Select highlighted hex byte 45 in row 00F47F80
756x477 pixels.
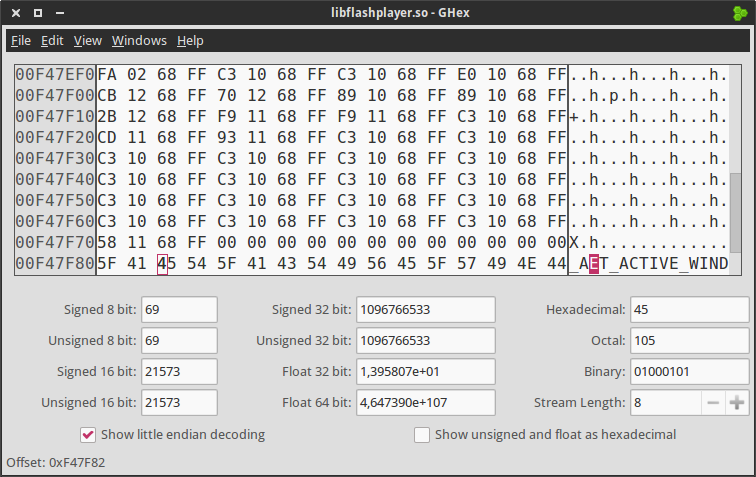click(x=166, y=264)
